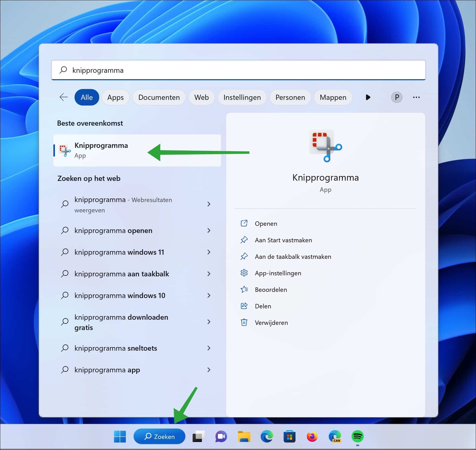
Task: Open the P account avatar
Action: point(397,97)
